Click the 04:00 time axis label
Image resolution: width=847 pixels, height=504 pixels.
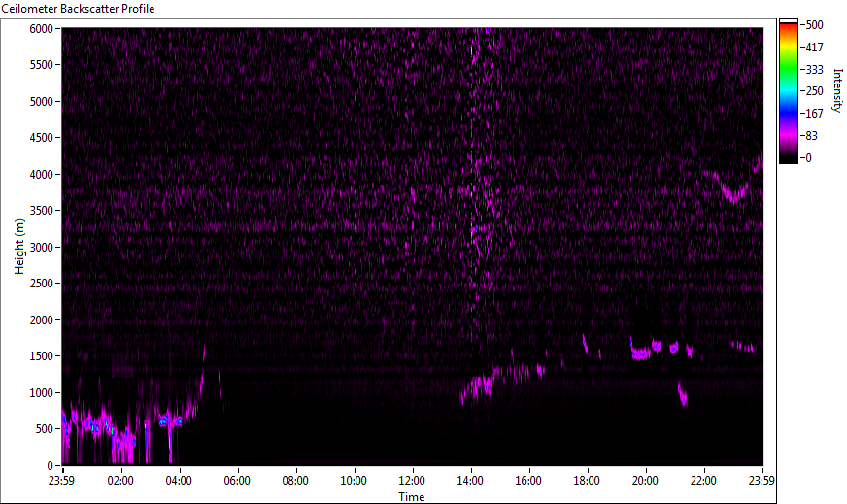click(179, 481)
